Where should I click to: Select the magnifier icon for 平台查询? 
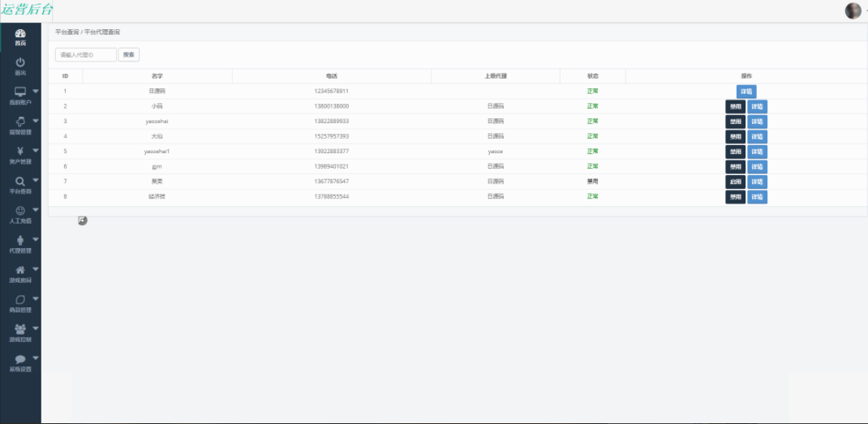20,181
